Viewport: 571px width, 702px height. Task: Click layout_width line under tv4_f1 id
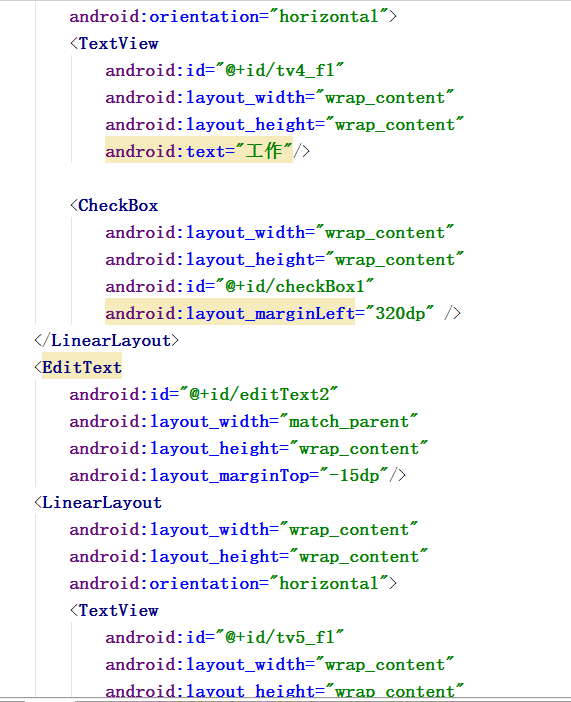tap(279, 98)
